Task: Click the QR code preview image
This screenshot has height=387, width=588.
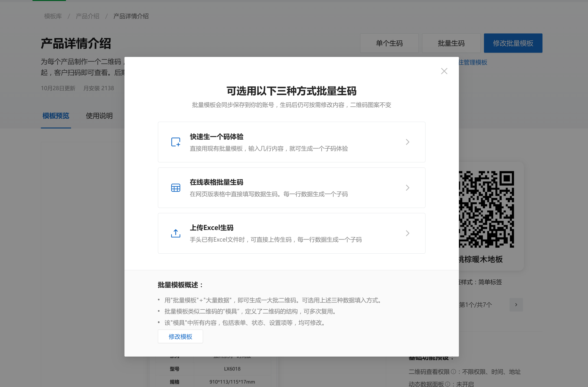Action: [486, 209]
